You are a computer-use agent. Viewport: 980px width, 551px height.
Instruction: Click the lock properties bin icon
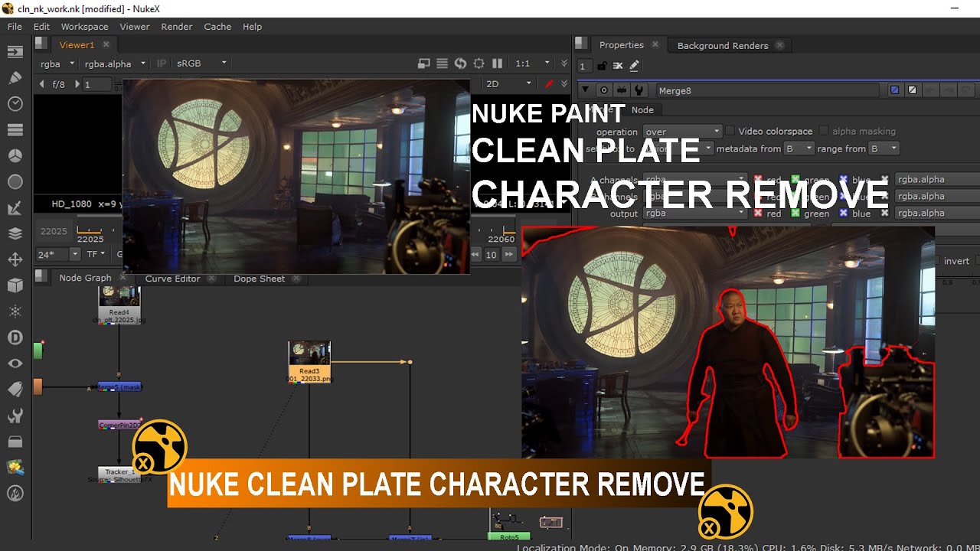coord(603,67)
